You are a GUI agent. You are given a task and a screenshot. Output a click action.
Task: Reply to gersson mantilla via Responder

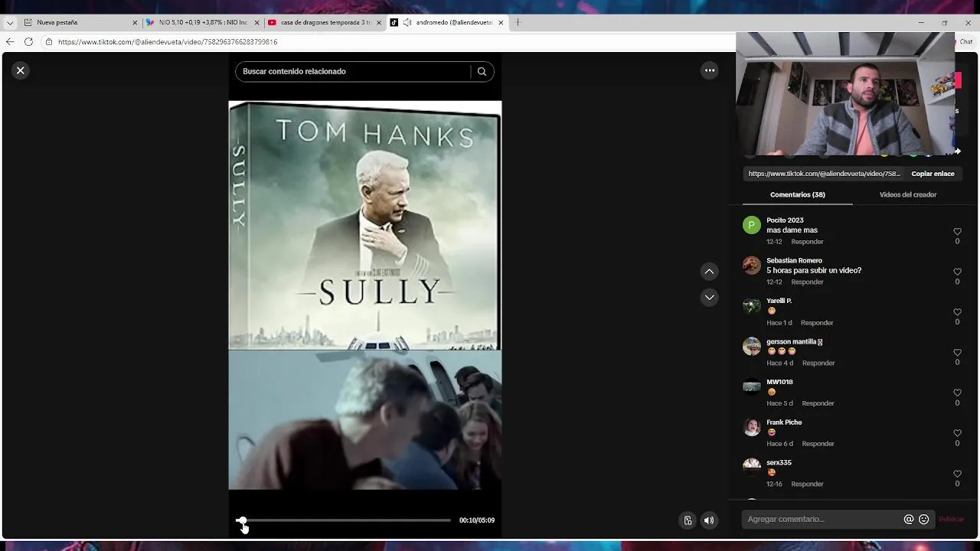(818, 364)
